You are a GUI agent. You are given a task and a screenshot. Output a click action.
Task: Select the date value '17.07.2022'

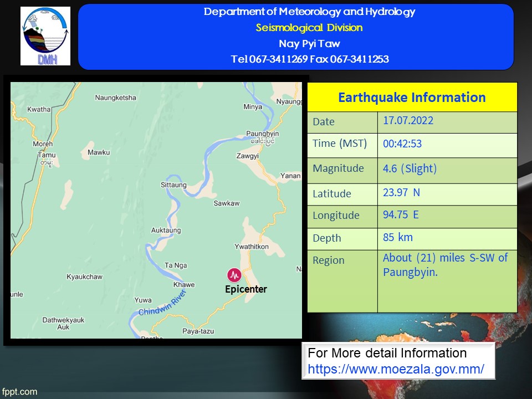[408, 120]
